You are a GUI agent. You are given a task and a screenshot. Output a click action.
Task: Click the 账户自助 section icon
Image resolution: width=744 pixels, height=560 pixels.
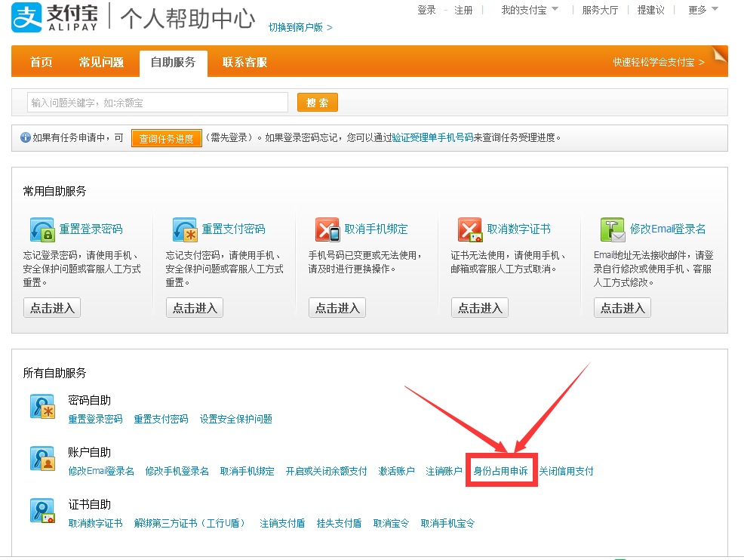coord(42,458)
